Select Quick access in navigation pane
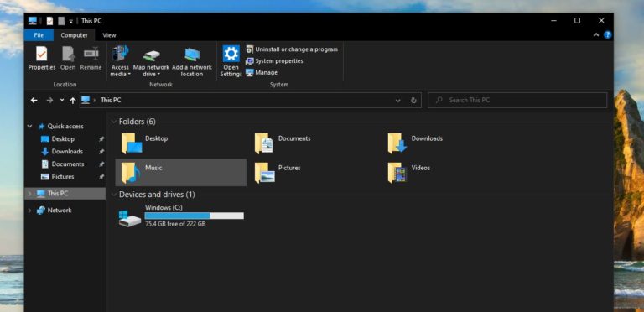The height and width of the screenshot is (312, 644). tap(65, 126)
